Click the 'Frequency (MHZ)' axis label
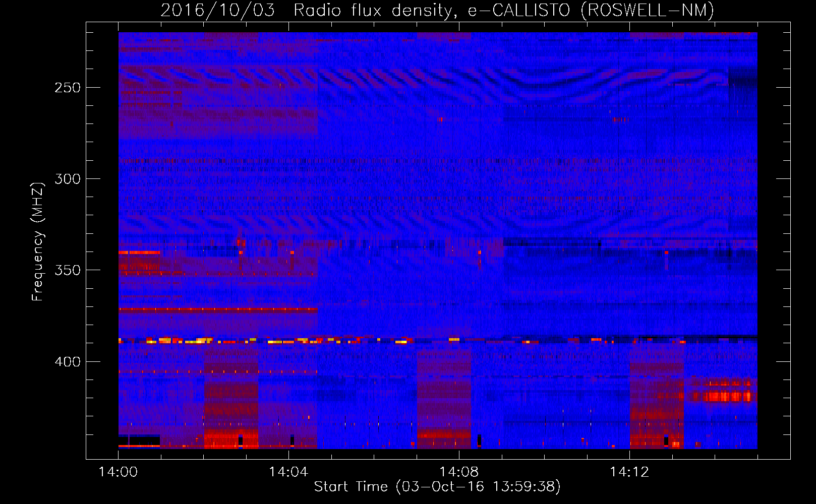Viewport: 816px width, 504px height. point(38,241)
